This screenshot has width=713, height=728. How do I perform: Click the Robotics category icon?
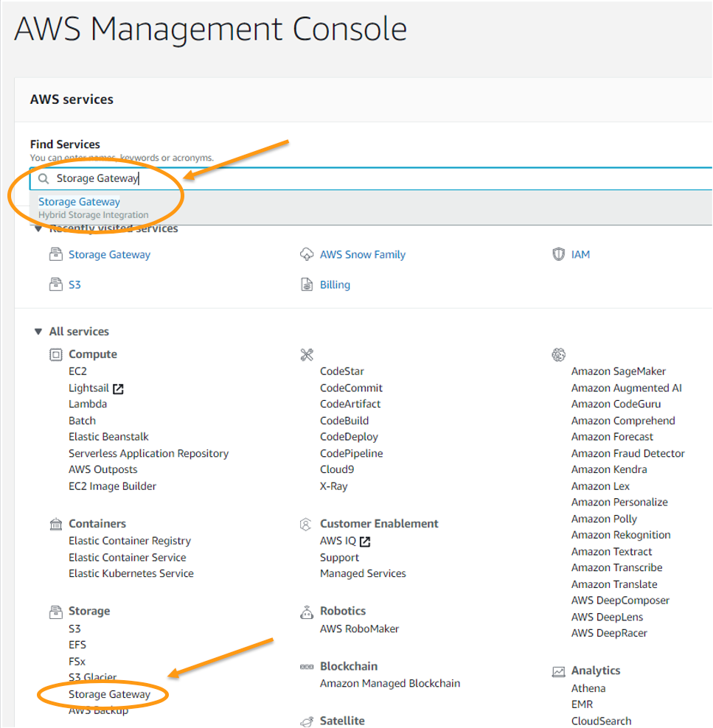pos(307,612)
